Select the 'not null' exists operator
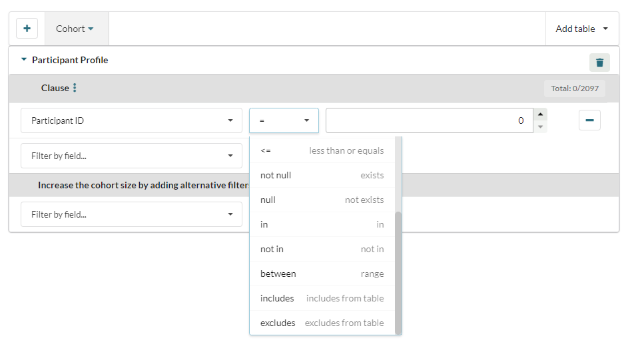632x364 pixels. (322, 175)
